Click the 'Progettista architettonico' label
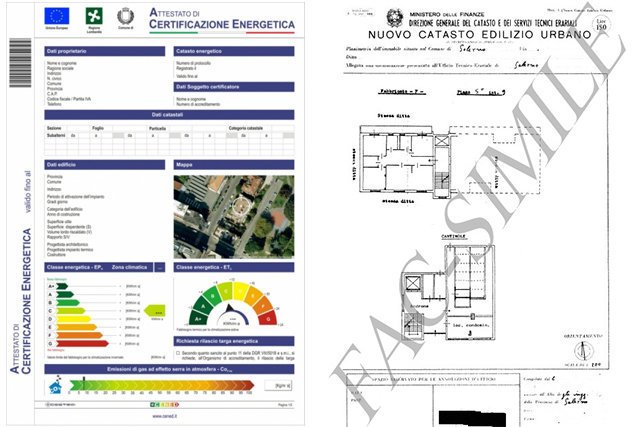Screen dimensions: 640x427 coord(67,245)
